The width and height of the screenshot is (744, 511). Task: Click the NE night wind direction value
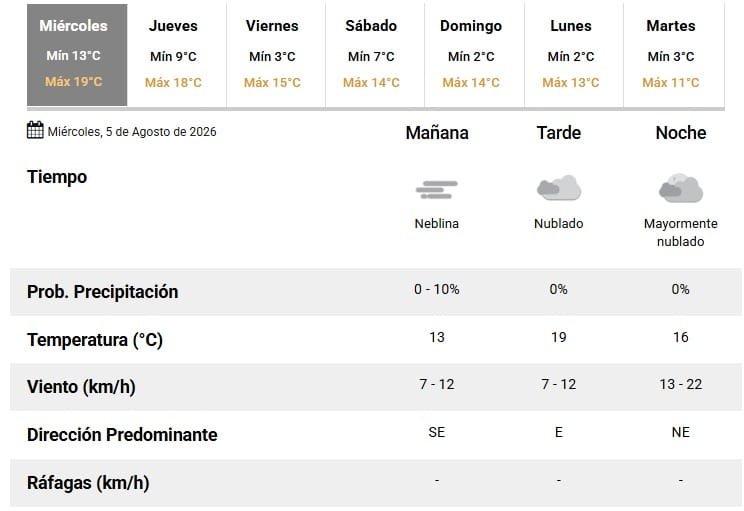681,432
